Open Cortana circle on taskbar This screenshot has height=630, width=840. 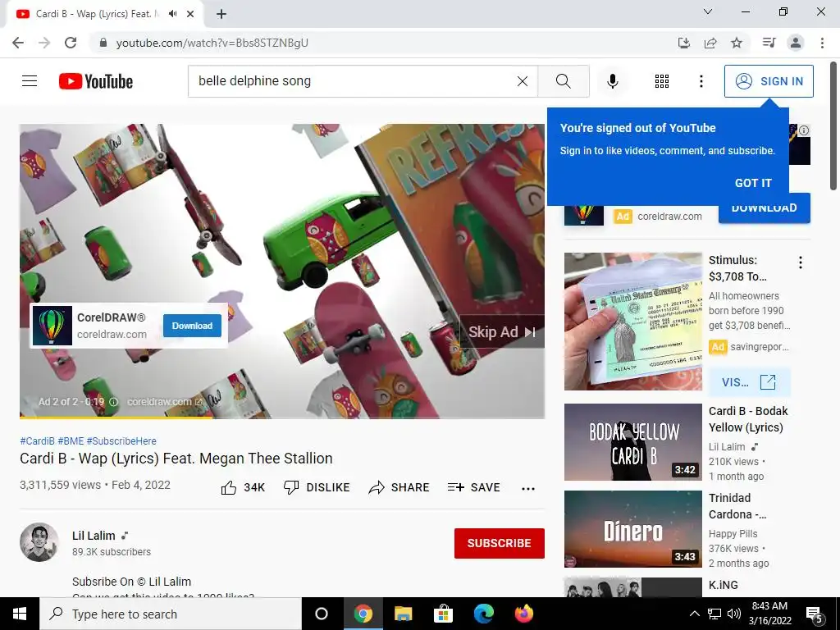pyautogui.click(x=322, y=614)
